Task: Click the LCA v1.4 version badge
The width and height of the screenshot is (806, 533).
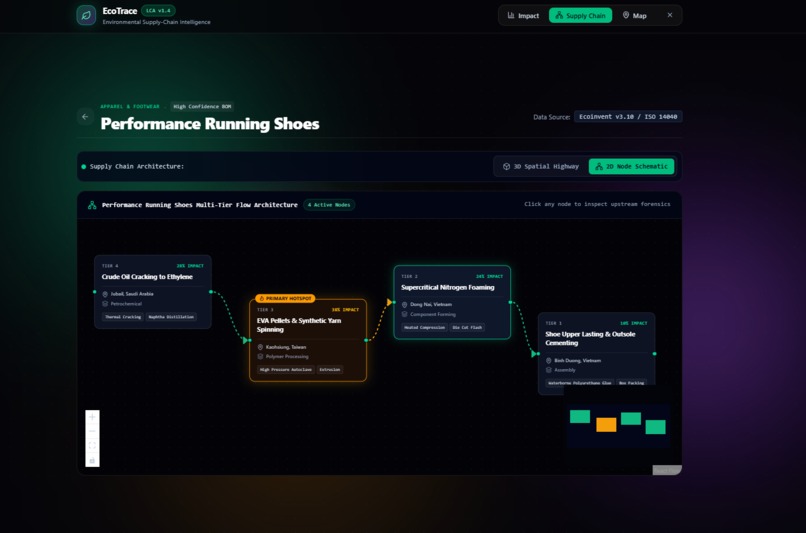Action: tap(158, 10)
